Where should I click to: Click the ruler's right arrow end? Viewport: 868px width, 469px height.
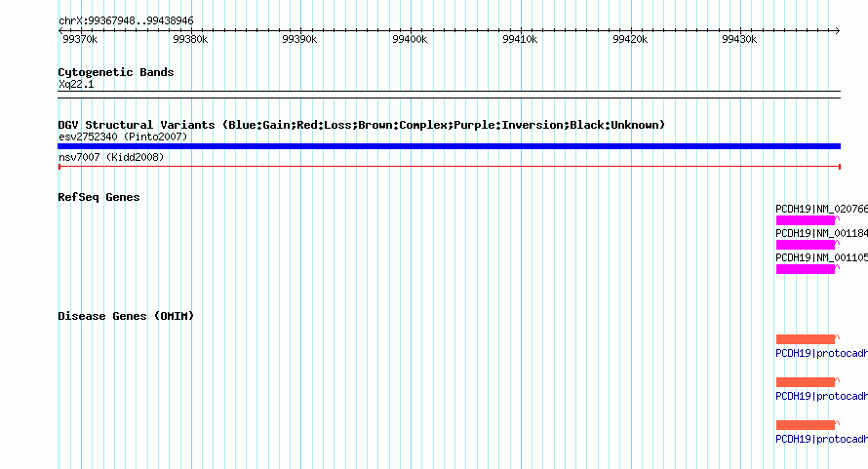point(838,31)
